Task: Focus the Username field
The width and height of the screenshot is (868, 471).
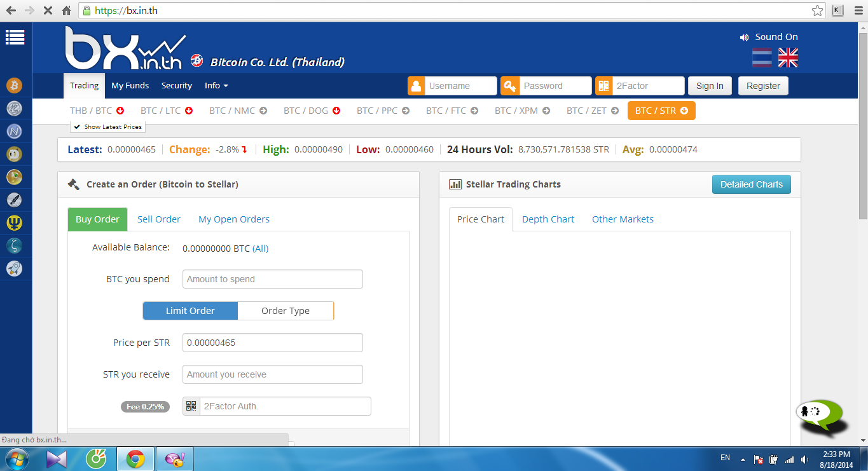Action: coord(461,86)
